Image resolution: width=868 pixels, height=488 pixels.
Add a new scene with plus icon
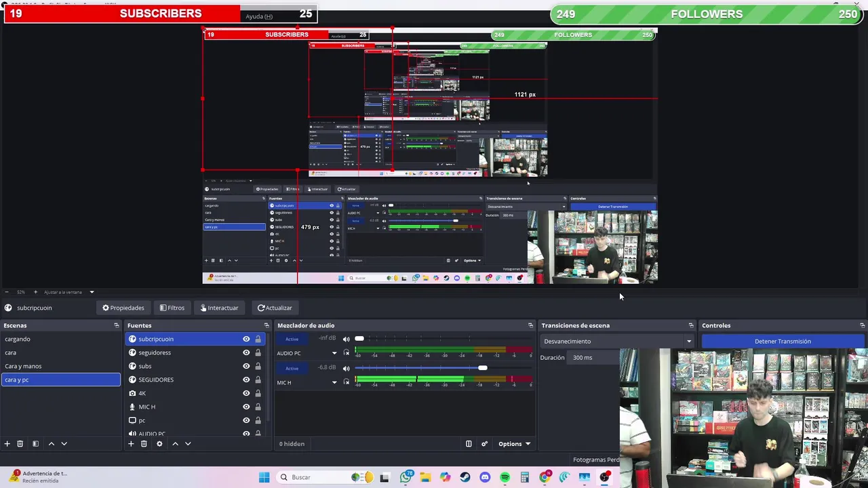click(7, 444)
